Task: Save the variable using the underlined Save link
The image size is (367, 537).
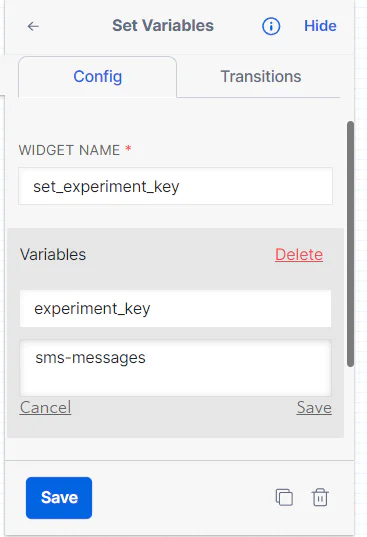Action: tap(314, 408)
